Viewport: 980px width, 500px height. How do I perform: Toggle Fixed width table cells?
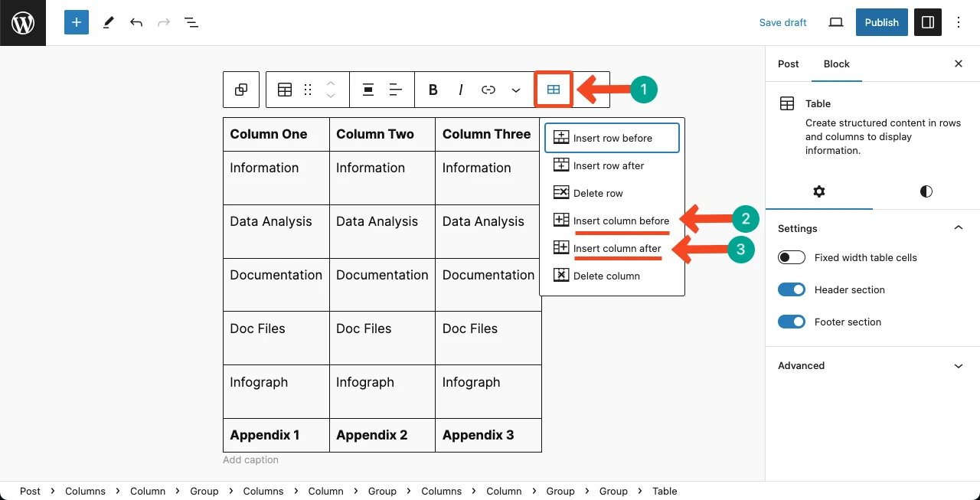pyautogui.click(x=792, y=258)
